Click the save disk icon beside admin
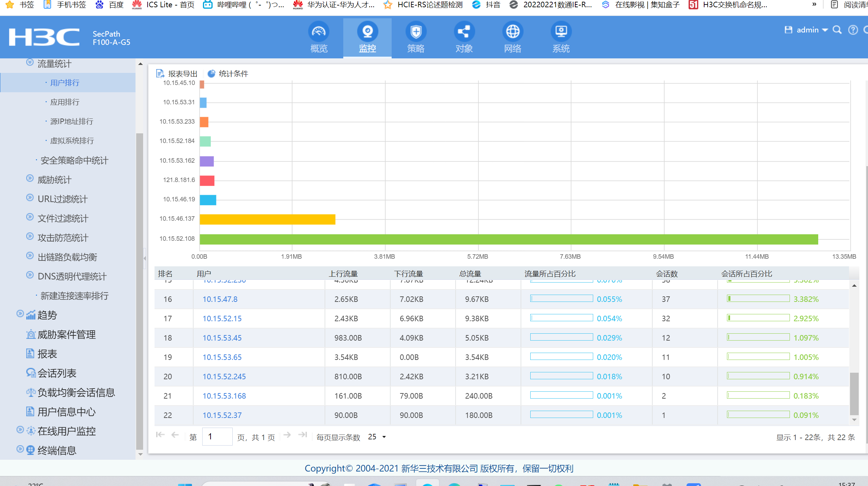The image size is (868, 486). 788,30
